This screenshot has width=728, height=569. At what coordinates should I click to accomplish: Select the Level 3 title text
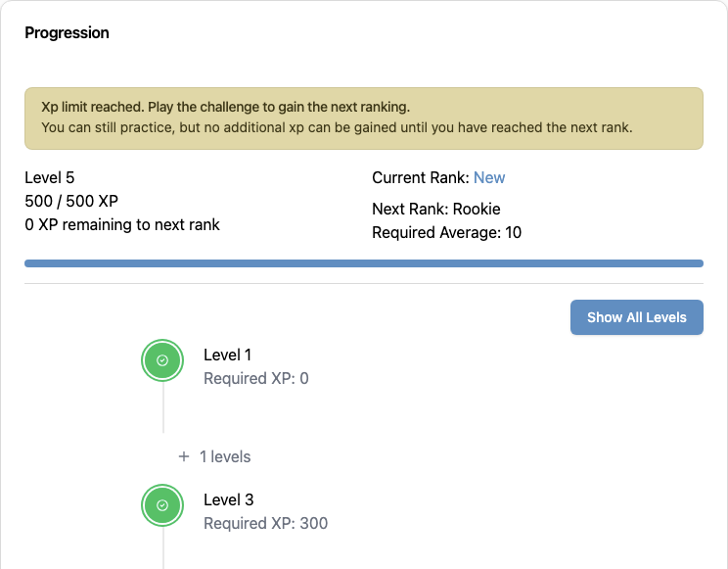tap(228, 499)
